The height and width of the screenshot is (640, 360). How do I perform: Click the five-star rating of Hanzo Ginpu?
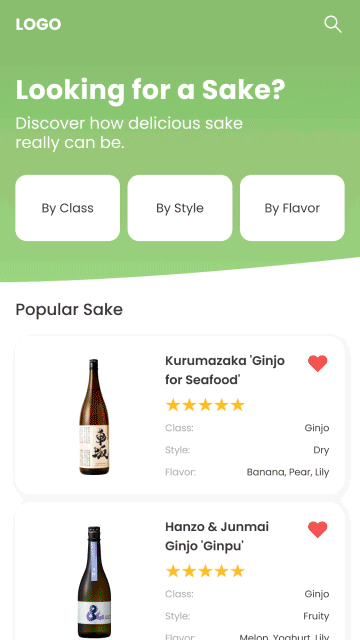click(205, 571)
